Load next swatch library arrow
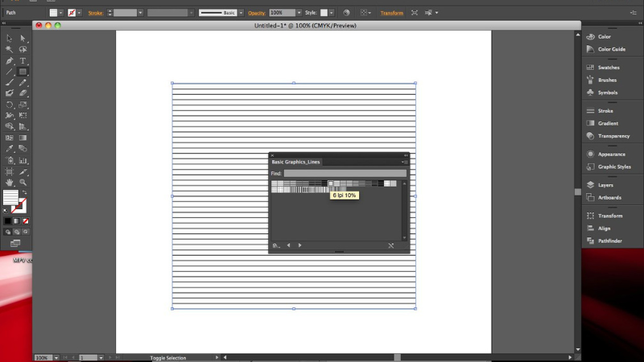 pos(299,245)
